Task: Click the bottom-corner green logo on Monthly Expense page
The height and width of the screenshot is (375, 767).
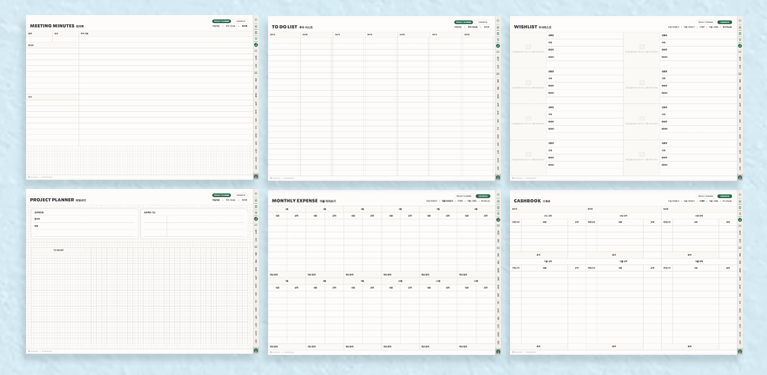Action: click(498, 351)
